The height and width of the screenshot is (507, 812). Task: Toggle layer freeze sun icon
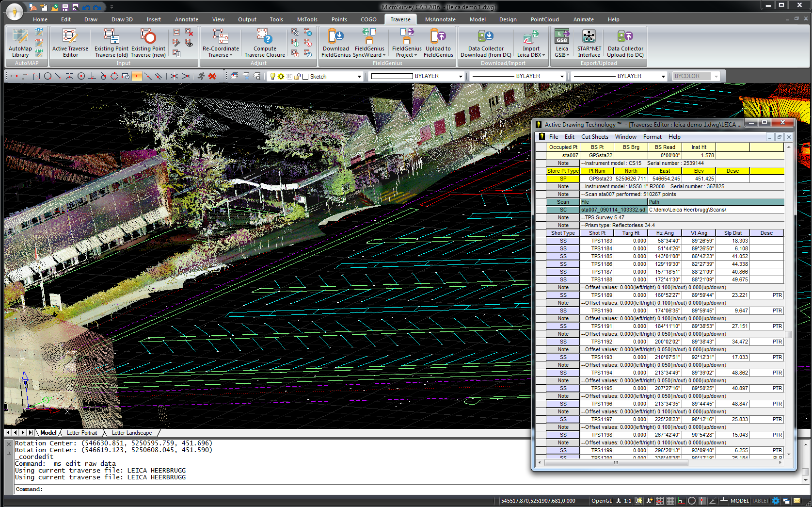281,77
